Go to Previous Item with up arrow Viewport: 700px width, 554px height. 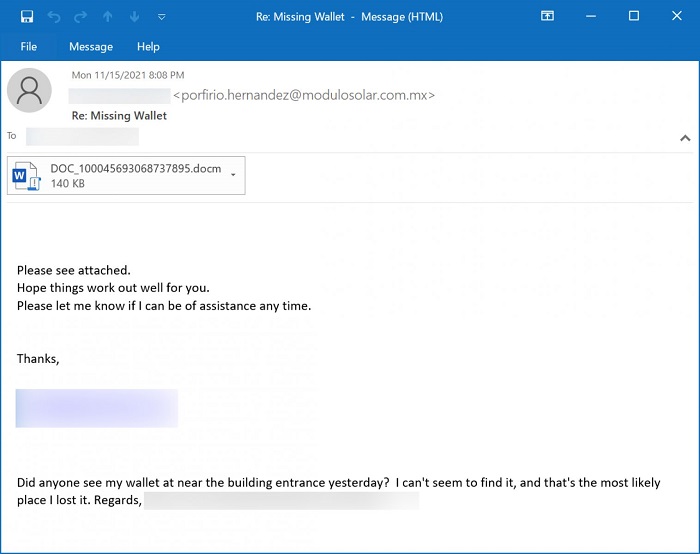pos(108,16)
